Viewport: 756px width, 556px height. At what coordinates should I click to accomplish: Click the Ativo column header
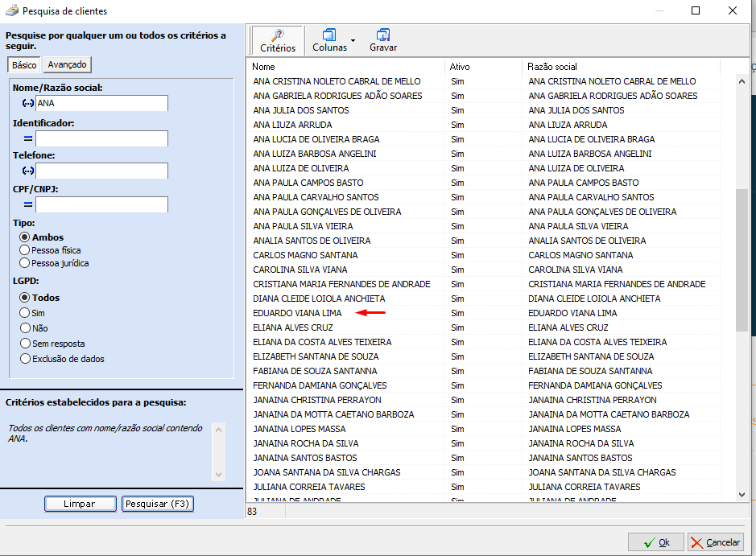click(x=483, y=67)
